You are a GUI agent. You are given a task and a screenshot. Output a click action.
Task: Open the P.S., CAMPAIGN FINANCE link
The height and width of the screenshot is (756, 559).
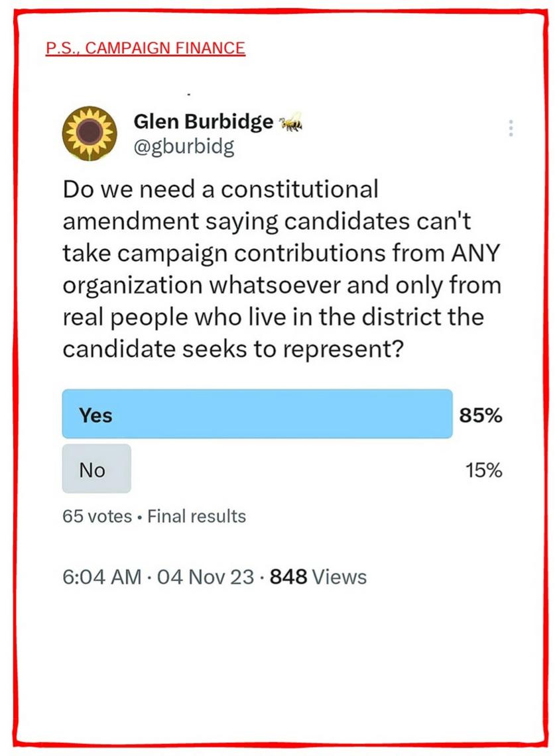(x=145, y=48)
